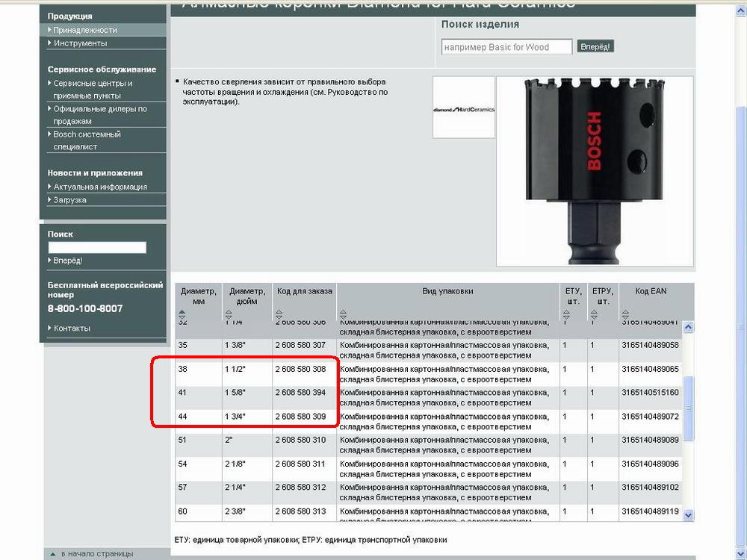Select order code 2 608 580 394
Viewport: 747px width, 560px height.
tap(300, 393)
